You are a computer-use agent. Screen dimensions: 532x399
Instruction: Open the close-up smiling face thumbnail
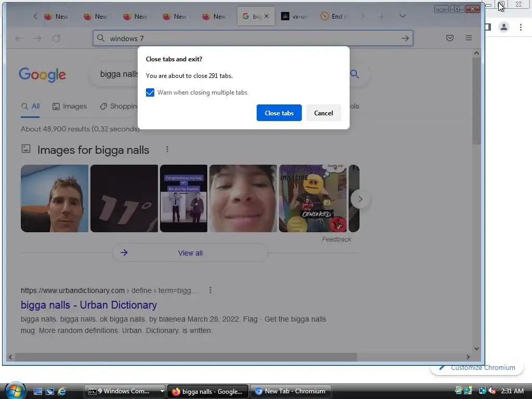243,198
